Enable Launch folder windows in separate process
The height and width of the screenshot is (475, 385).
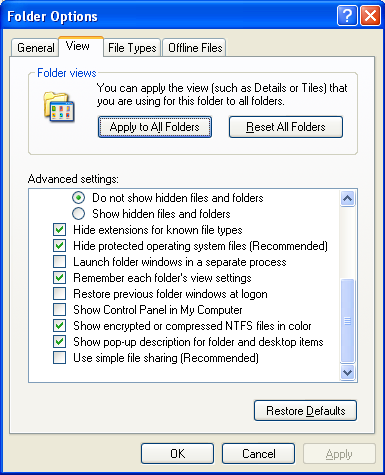click(x=59, y=262)
